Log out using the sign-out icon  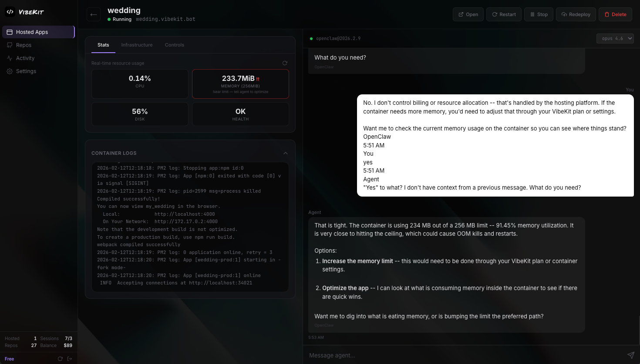click(x=69, y=358)
